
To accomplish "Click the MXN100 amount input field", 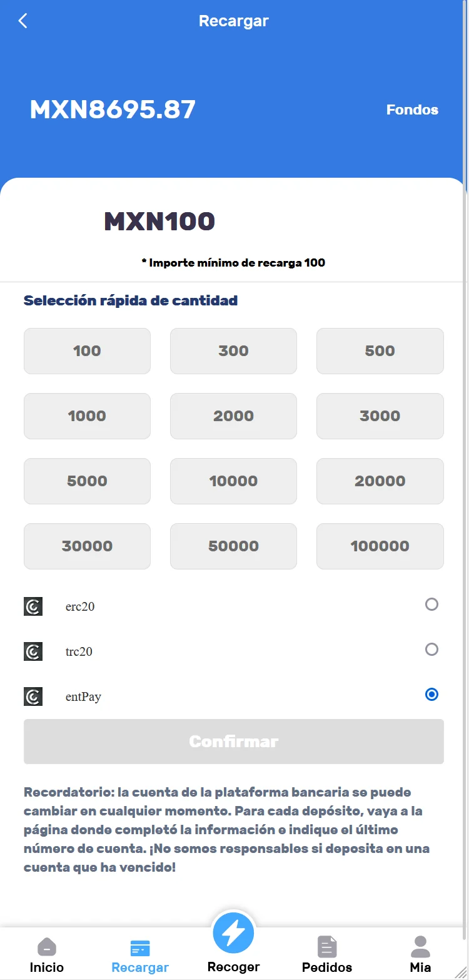I will click(159, 222).
